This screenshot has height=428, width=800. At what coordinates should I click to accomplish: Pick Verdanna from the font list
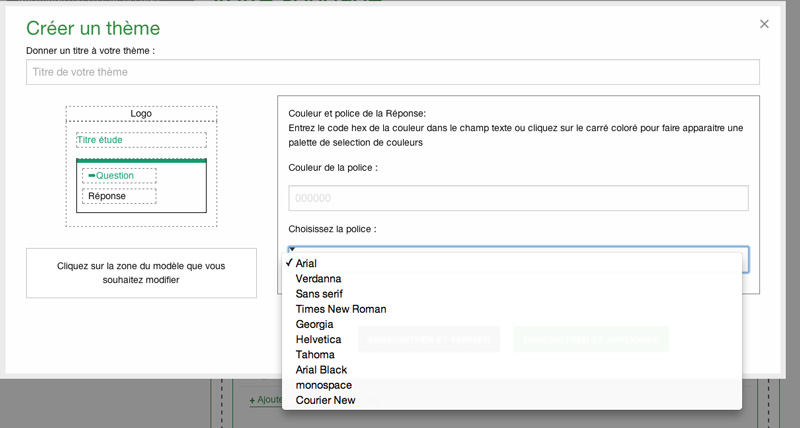(x=318, y=279)
